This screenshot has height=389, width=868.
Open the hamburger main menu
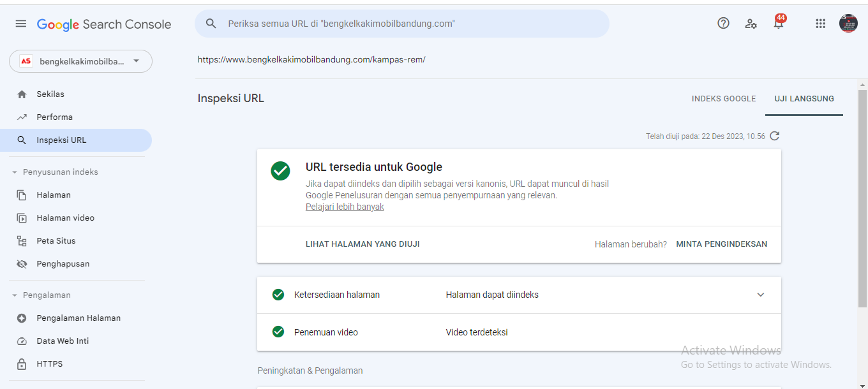(21, 24)
